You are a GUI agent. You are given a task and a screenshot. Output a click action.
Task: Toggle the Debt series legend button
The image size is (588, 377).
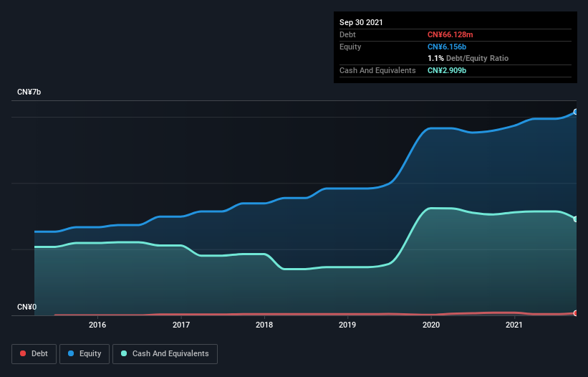(x=34, y=354)
